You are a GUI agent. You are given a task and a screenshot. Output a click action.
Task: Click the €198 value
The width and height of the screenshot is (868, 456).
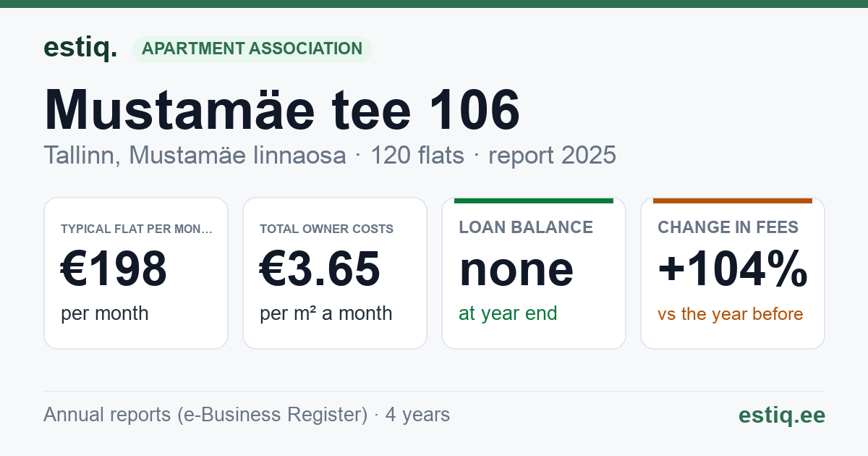114,269
